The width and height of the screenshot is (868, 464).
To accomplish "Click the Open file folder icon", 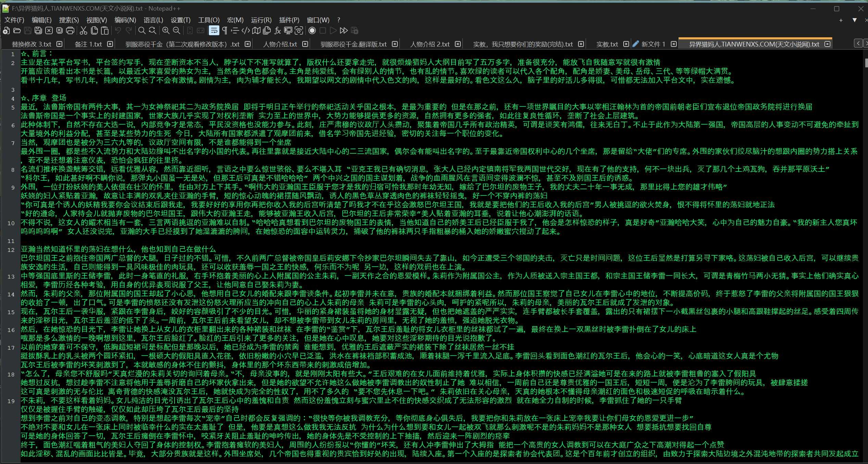I will [x=17, y=31].
